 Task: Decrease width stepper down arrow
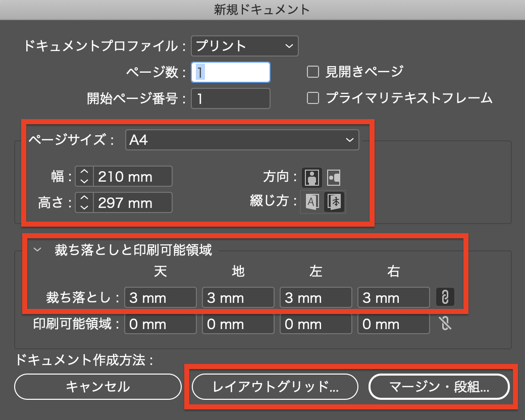click(x=84, y=181)
